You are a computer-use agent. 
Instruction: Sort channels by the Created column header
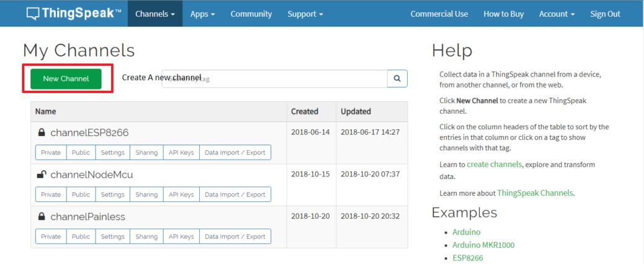coord(305,112)
